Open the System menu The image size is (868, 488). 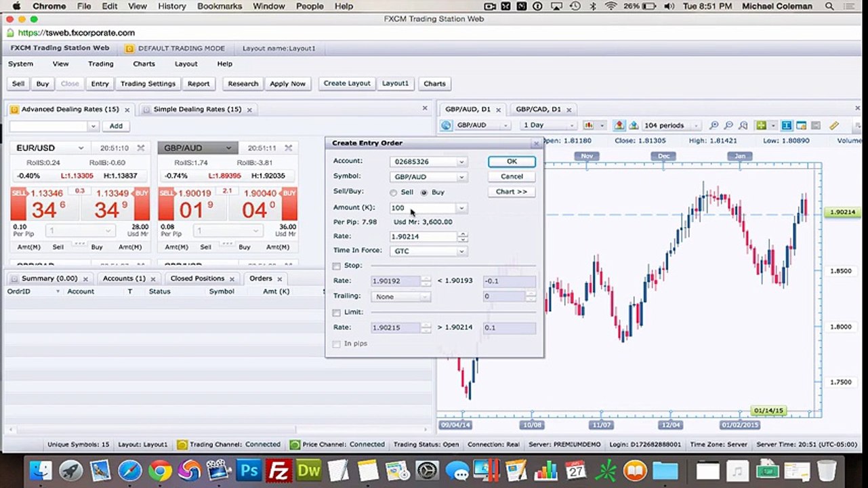pos(20,64)
